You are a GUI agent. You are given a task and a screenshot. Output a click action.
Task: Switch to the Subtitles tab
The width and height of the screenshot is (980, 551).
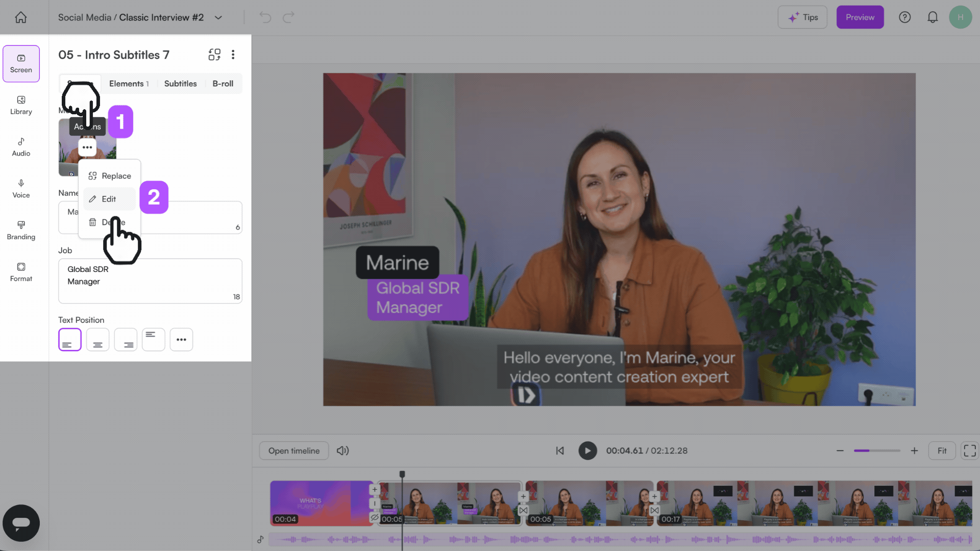tap(180, 84)
